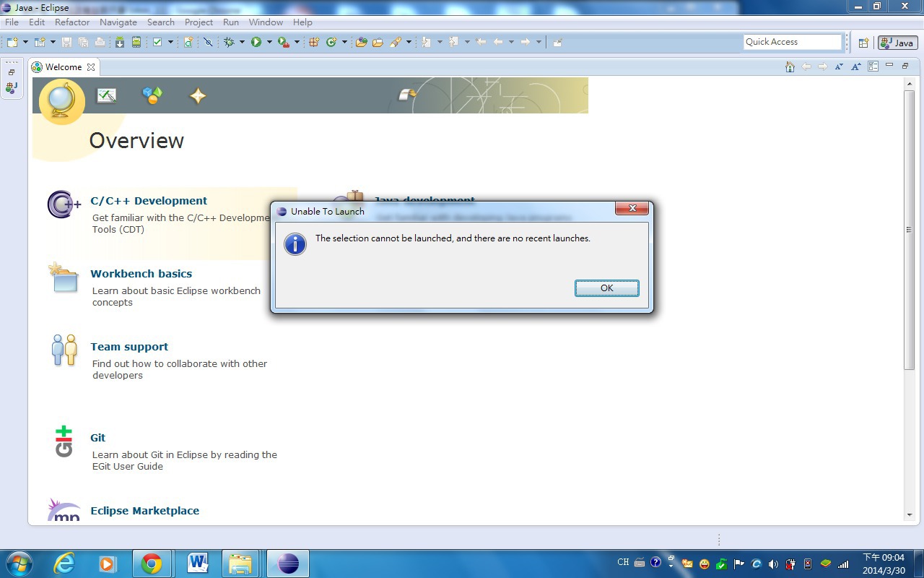Click the Next Annotation icon
Image resolution: width=924 pixels, height=578 pixels.
point(427,42)
